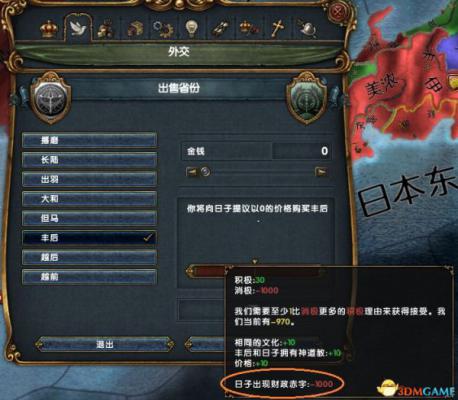The image size is (458, 400).
Task: Open the Technology gears tab
Action: pos(163,29)
